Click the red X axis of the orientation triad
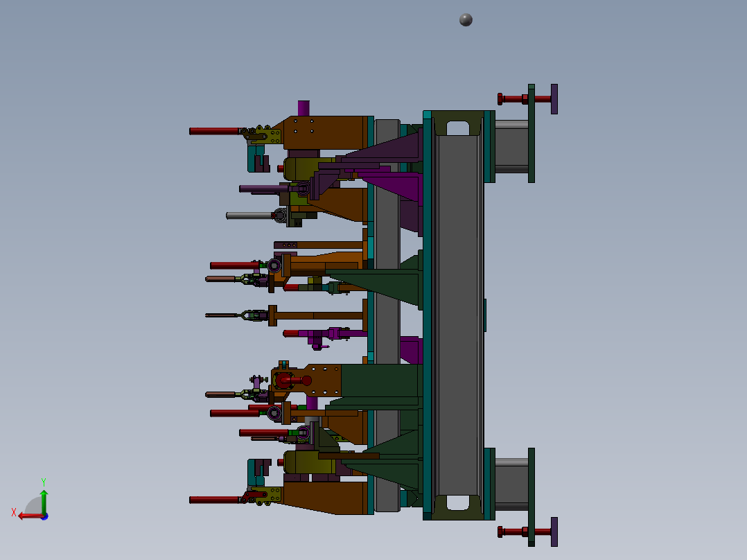Image resolution: width=747 pixels, height=560 pixels. (30, 516)
